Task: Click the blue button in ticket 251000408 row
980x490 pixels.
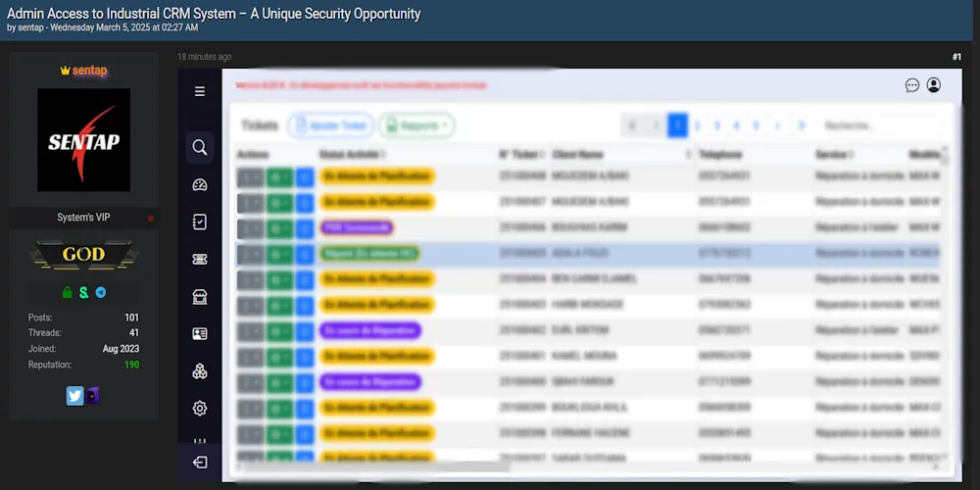Action: coord(305,176)
